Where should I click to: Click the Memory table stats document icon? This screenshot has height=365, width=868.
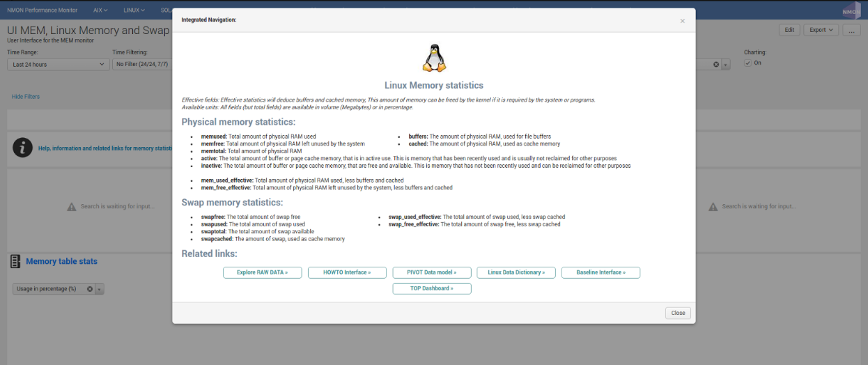point(15,262)
